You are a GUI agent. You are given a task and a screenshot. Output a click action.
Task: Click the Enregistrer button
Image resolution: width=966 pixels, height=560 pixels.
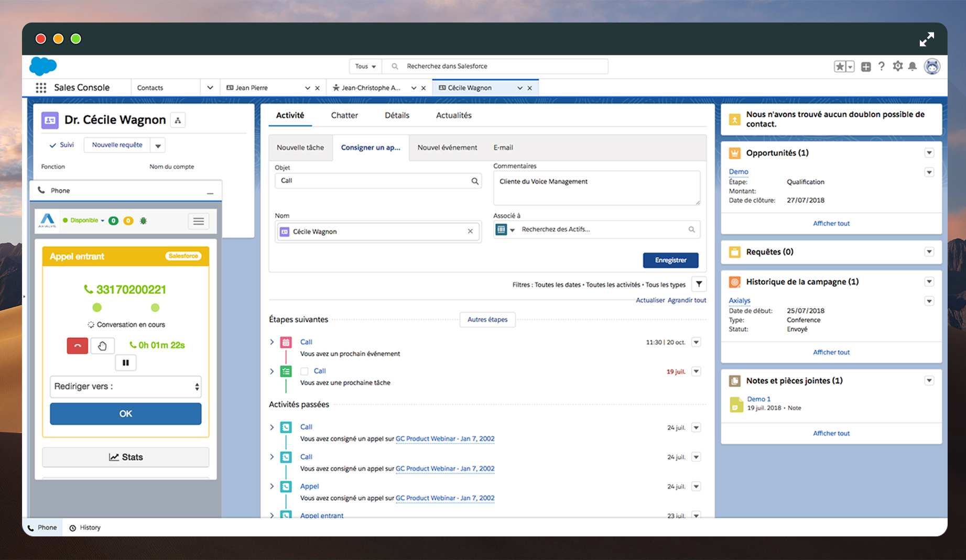(x=670, y=260)
